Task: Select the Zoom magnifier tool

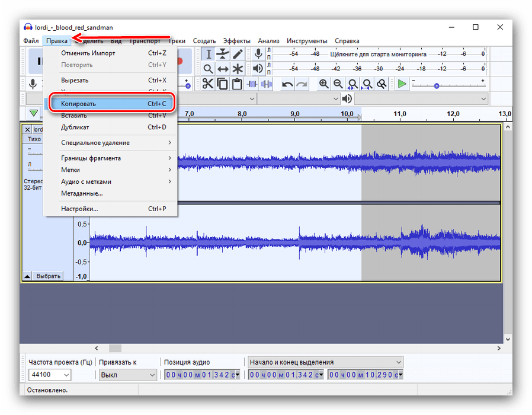Action: pyautogui.click(x=209, y=69)
